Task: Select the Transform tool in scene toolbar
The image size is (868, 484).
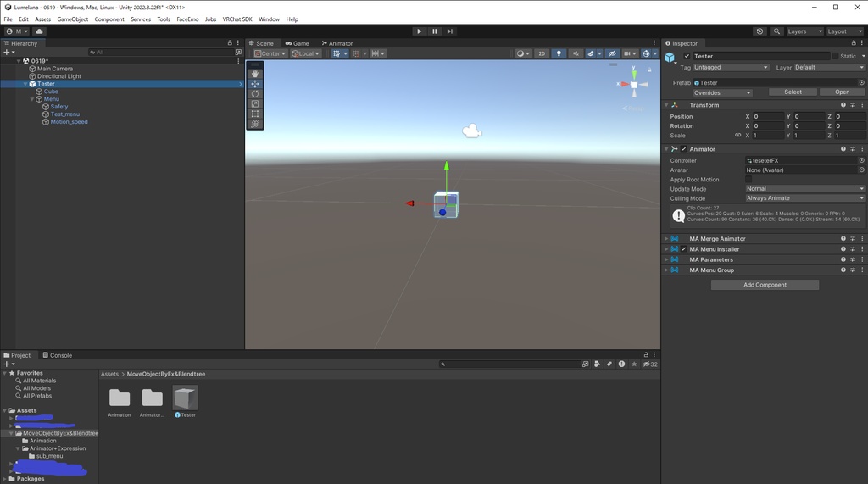Action: pyautogui.click(x=254, y=124)
